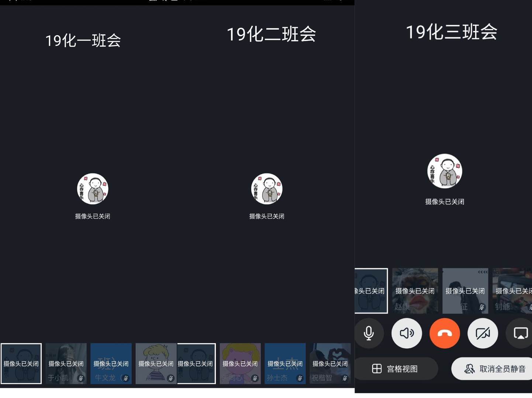Screen dimensions: 532x398
Task: Select 孙士杰's participant thumbnail
Action: tap(285, 363)
